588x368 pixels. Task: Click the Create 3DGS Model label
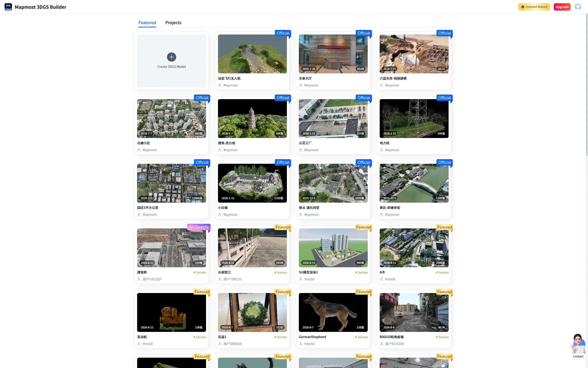[172, 67]
